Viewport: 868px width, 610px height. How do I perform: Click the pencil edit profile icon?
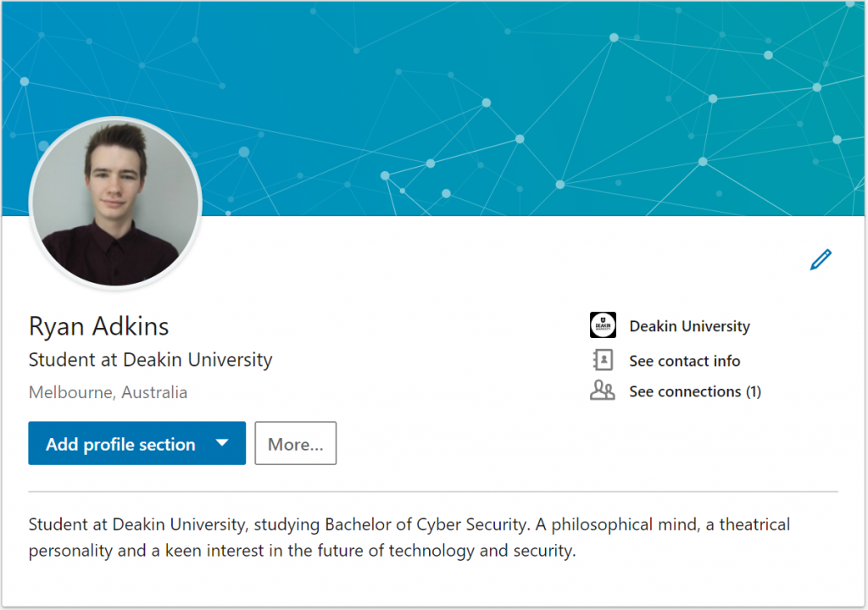tap(821, 259)
